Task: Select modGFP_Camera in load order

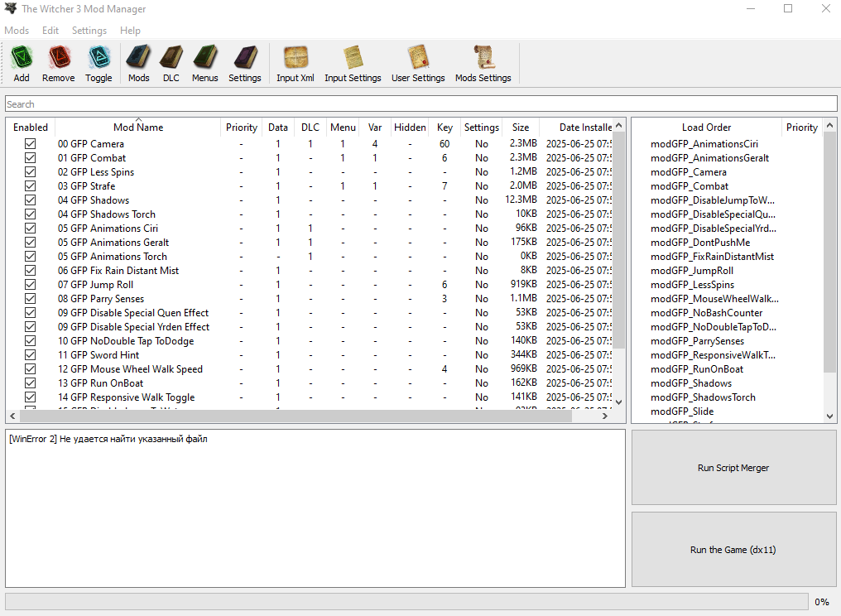Action: (x=689, y=171)
